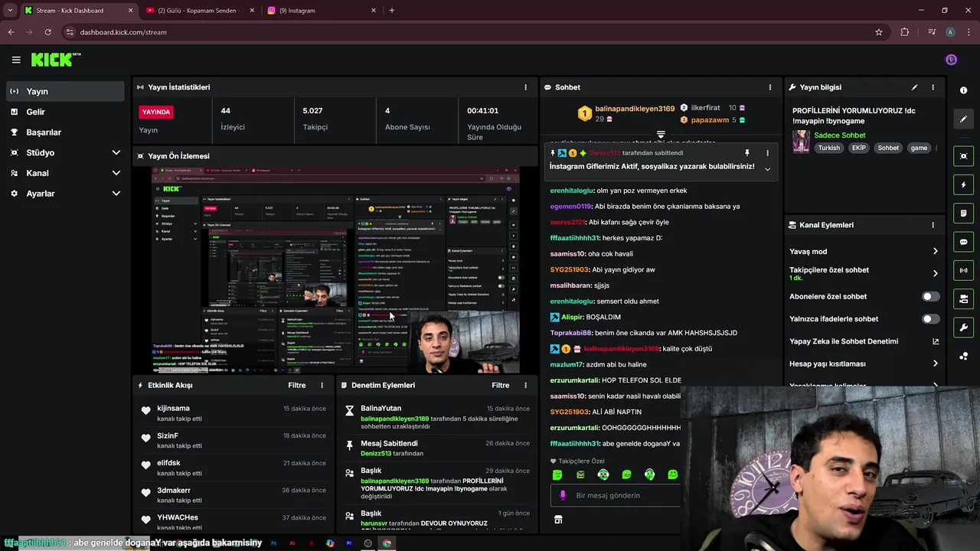Collapse the chat leaderboard with filter arrow
980x551 pixels.
pyautogui.click(x=661, y=135)
